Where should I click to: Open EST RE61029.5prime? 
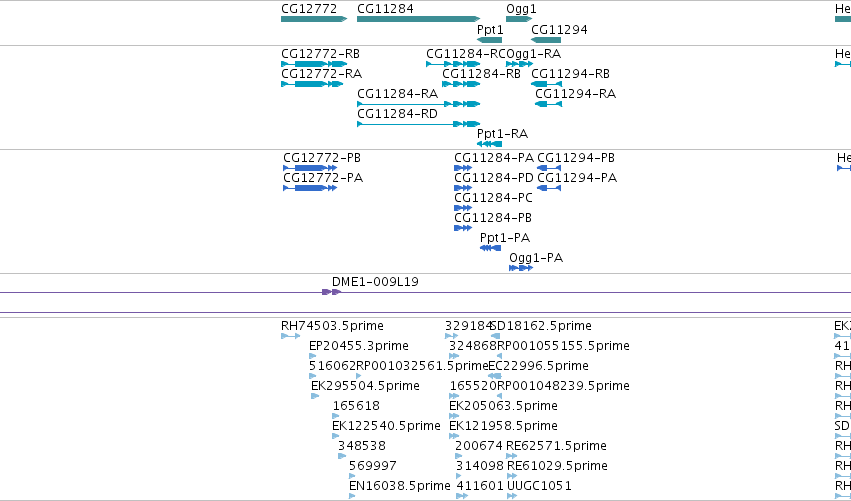pos(557,466)
